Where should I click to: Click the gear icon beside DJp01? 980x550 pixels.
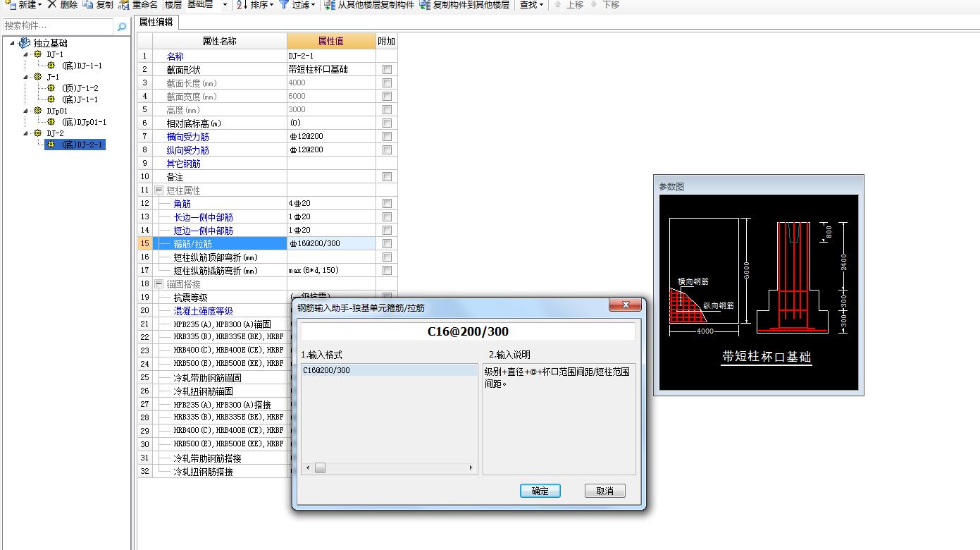[38, 111]
